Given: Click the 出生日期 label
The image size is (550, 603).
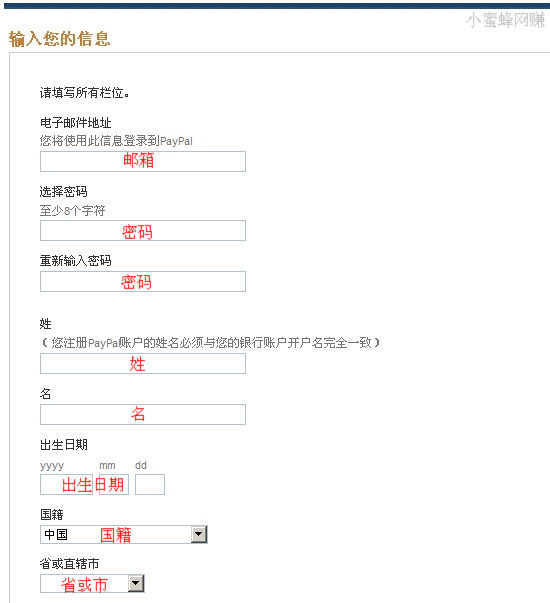Looking at the screenshot, I should pos(64,445).
